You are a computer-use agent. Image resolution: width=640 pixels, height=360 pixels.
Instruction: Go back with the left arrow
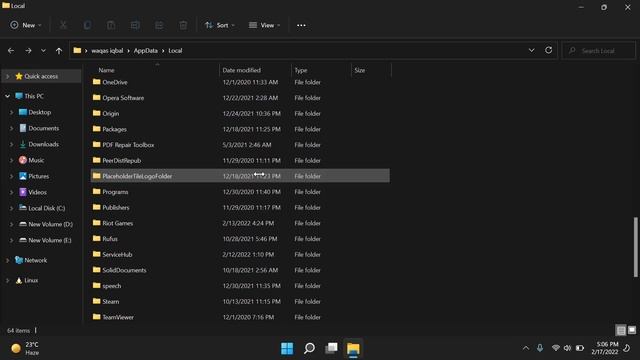[11, 51]
